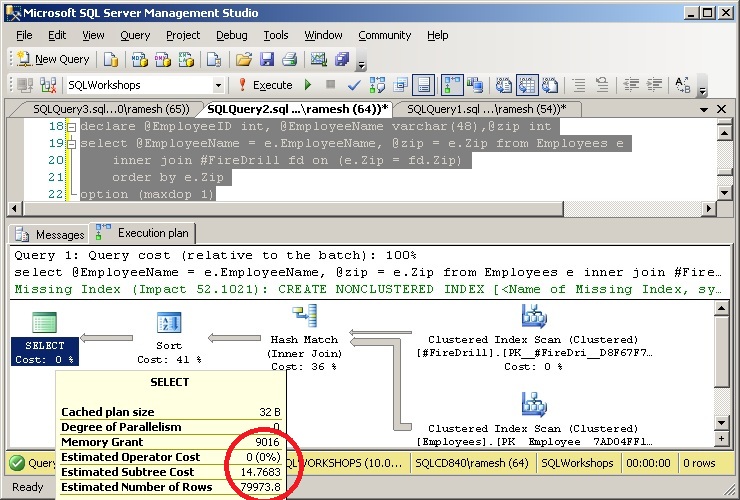740x500 pixels.
Task: Open the View menu
Action: (x=93, y=35)
